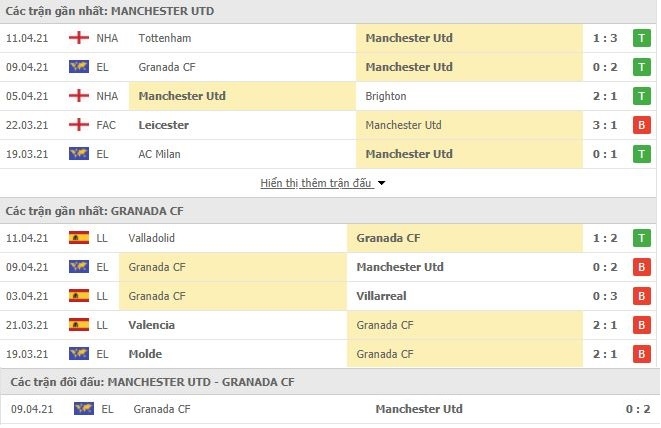Image resolution: width=661 pixels, height=428 pixels.
Task: Open the Brighton team link
Action: [x=386, y=96]
